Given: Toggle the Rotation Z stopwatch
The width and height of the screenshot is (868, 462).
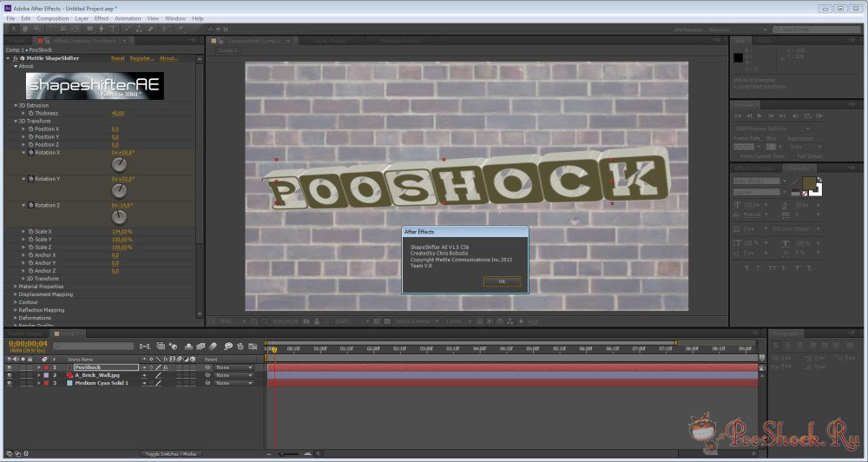Looking at the screenshot, I should pos(31,206).
